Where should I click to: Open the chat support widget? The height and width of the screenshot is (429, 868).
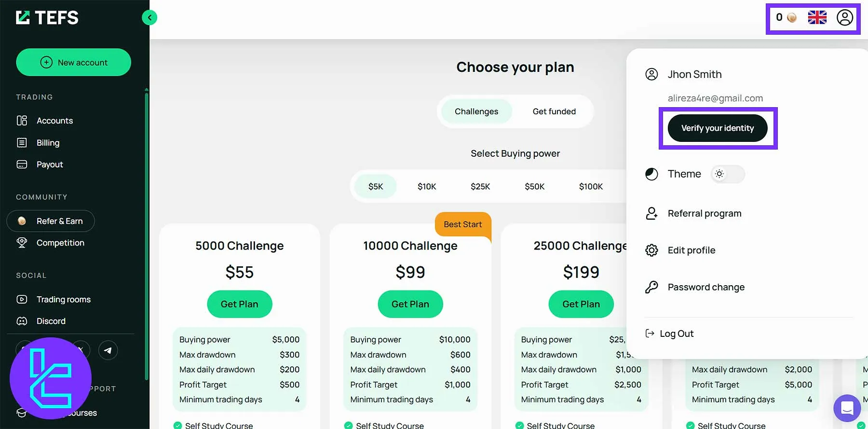tap(847, 408)
